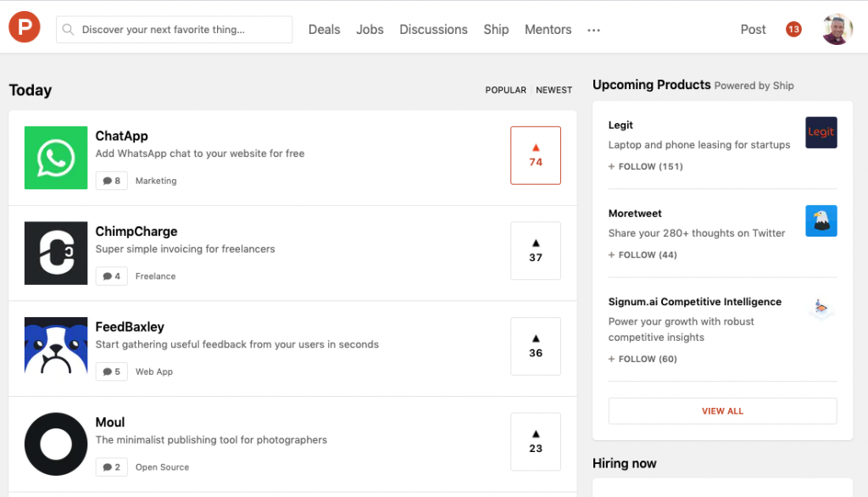The width and height of the screenshot is (868, 497).
Task: Click the 'Laptop and phone leasing for startups' description
Action: click(x=699, y=145)
